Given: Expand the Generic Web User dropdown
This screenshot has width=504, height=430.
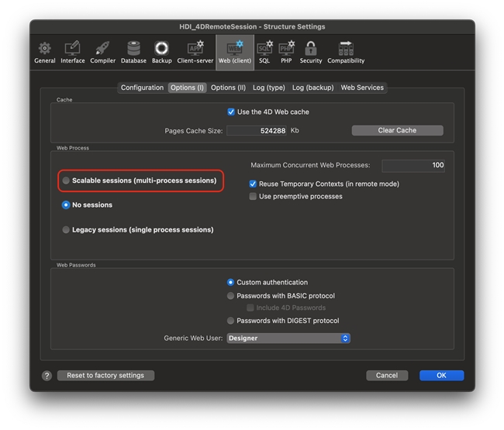Looking at the screenshot, I should 288,339.
